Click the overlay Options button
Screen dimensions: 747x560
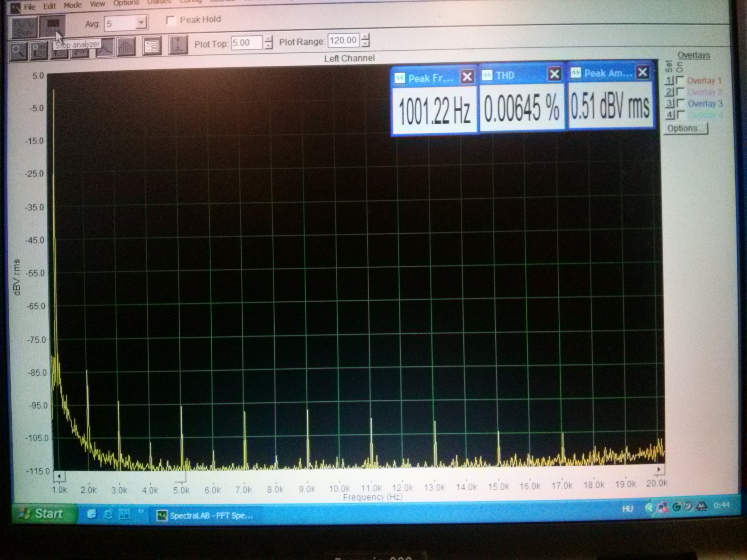pos(686,128)
